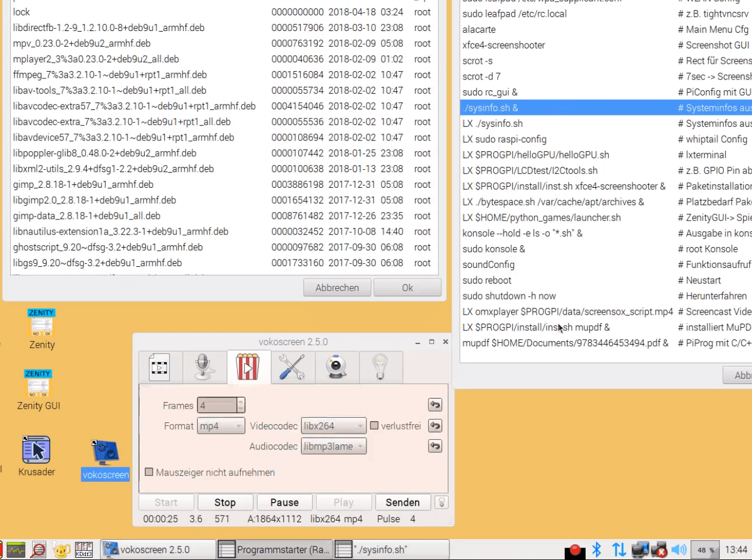Open the Format dropdown showing mp4
The width and height of the screenshot is (752, 560).
220,426
